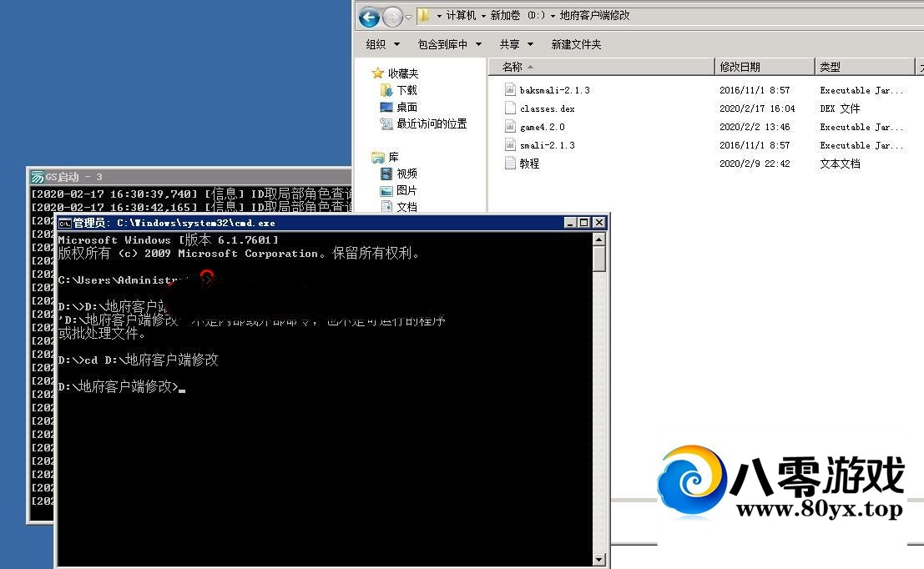
Task: Open the recent pages dropdown beside the navigation arrows
Action: click(x=408, y=16)
